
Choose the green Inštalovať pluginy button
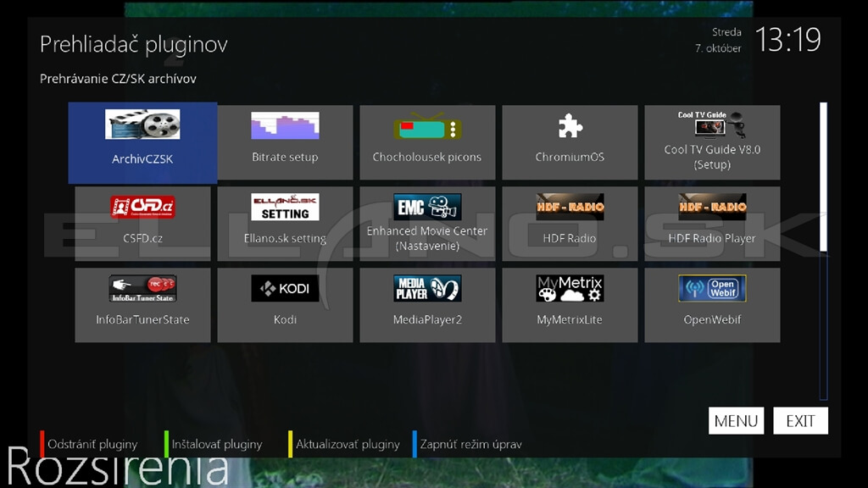(x=213, y=444)
